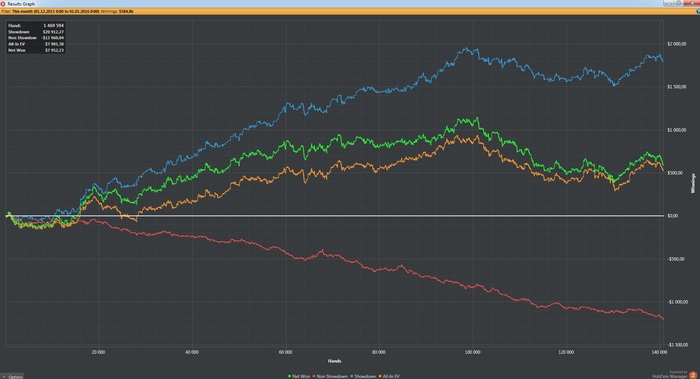Click the Net Won row in the stats box
700x379 pixels.
[x=36, y=50]
